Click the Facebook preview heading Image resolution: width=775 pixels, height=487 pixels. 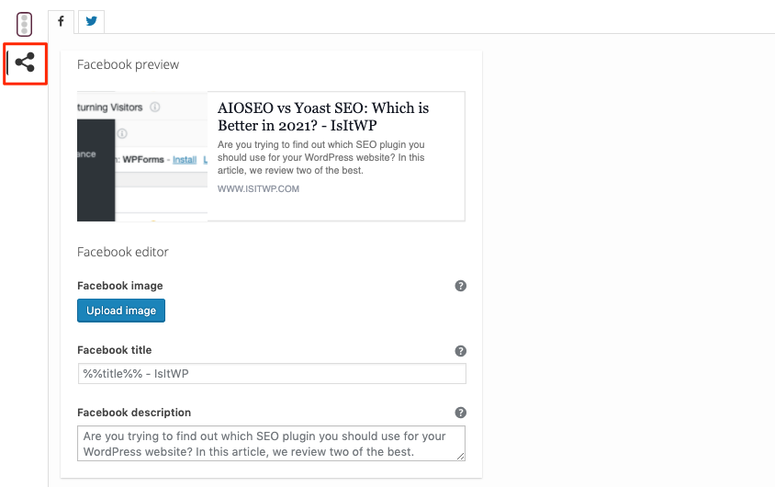[x=128, y=65]
